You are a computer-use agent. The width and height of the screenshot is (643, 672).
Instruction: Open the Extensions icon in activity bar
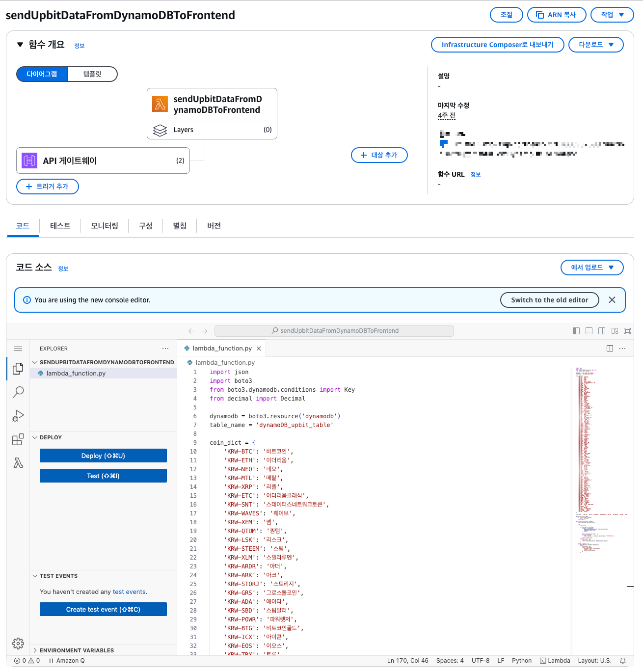point(18,439)
